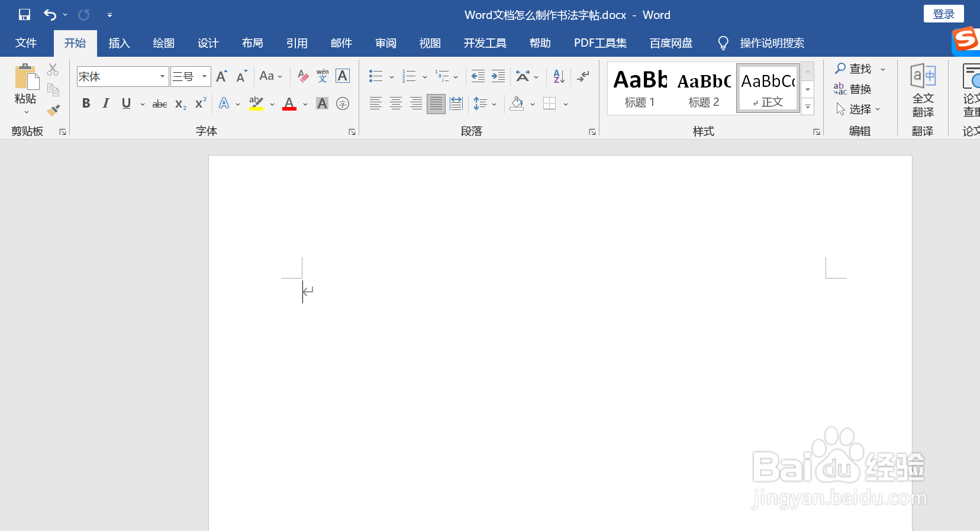
Task: Open the 审阅 tab
Action: pyautogui.click(x=385, y=43)
